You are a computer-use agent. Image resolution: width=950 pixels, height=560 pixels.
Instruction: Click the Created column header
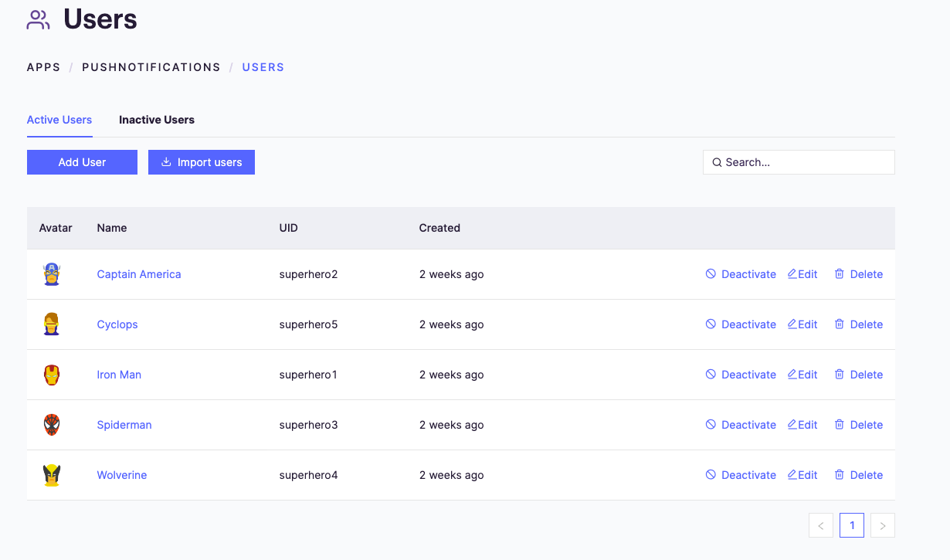coord(439,228)
